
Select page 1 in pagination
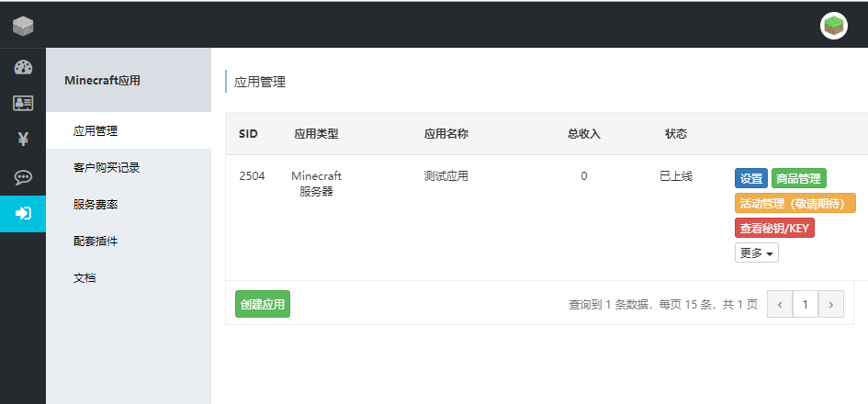(806, 305)
